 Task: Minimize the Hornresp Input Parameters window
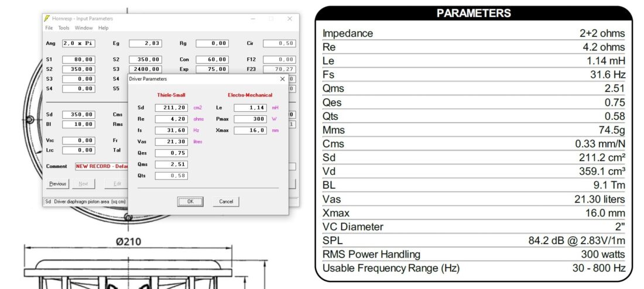pyautogui.click(x=253, y=19)
